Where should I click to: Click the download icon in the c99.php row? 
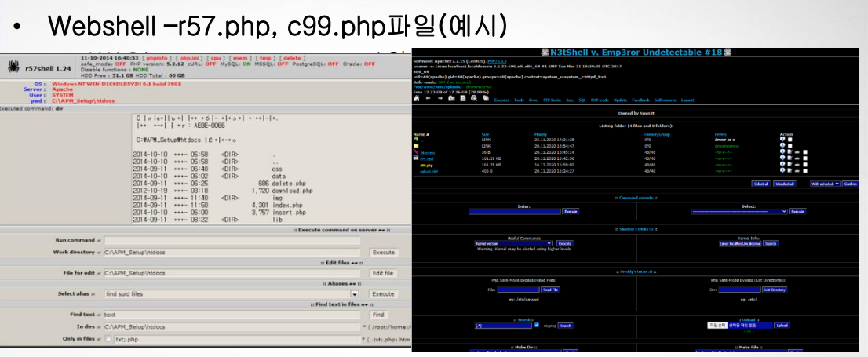click(797, 165)
